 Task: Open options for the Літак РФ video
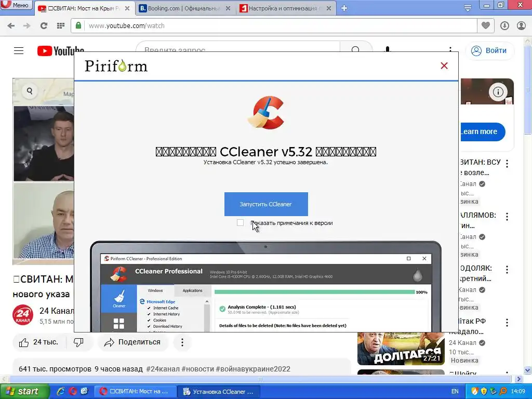507,323
